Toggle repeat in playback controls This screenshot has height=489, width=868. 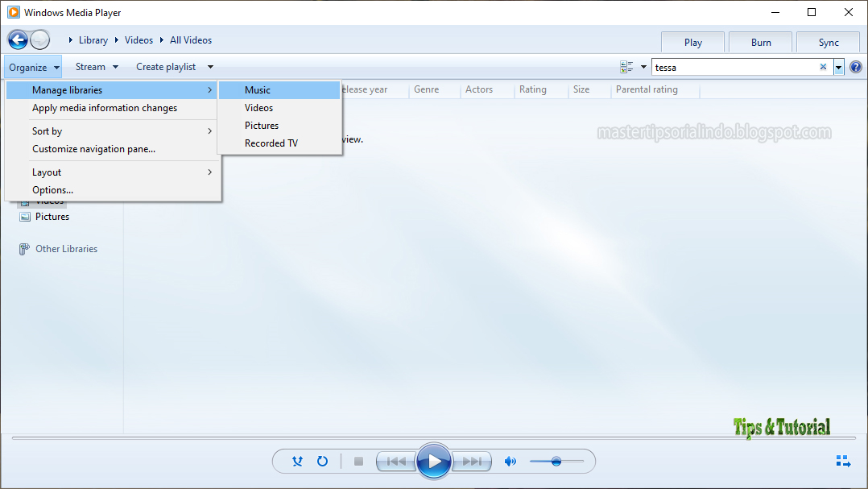[x=322, y=461]
